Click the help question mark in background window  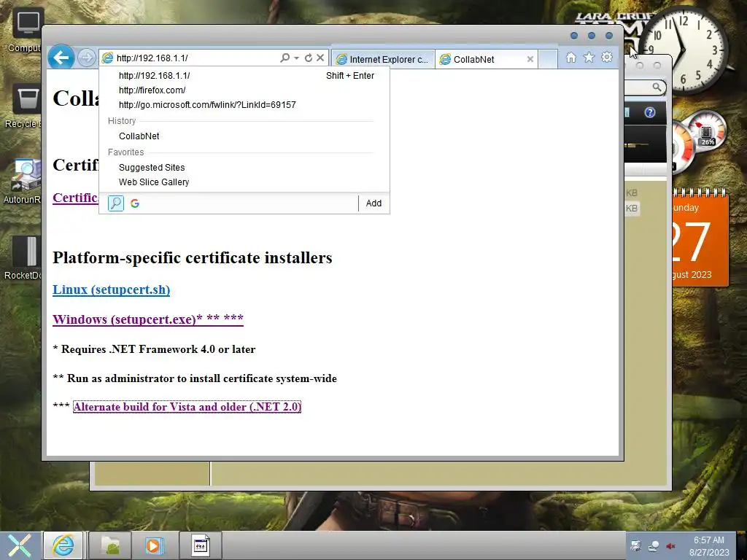[x=650, y=112]
